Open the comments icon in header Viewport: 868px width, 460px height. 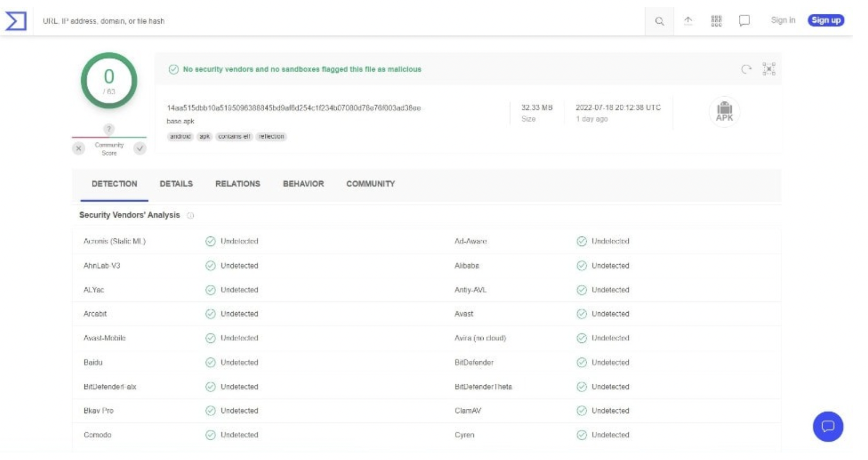click(744, 21)
